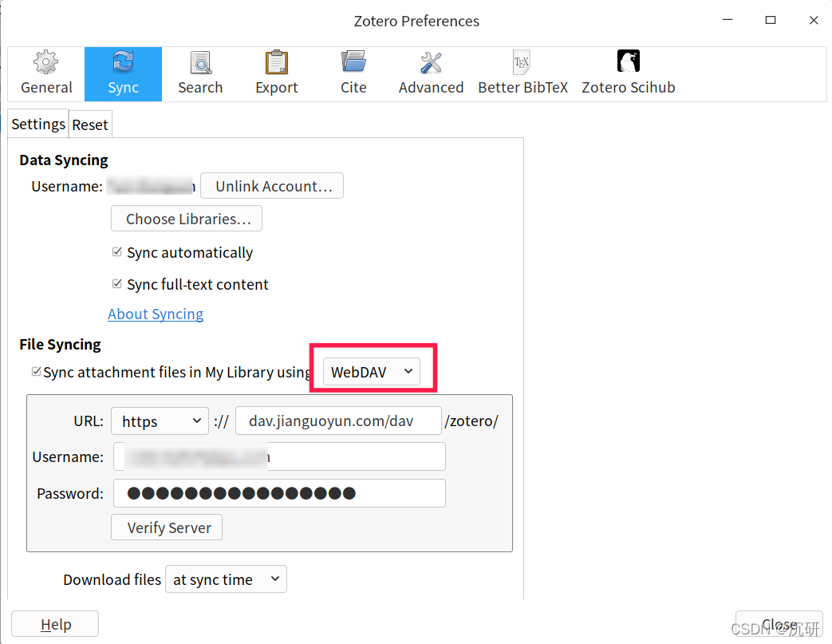This screenshot has height=644, width=832.
Task: Open the WebDAV file sync method dropdown
Action: click(372, 372)
